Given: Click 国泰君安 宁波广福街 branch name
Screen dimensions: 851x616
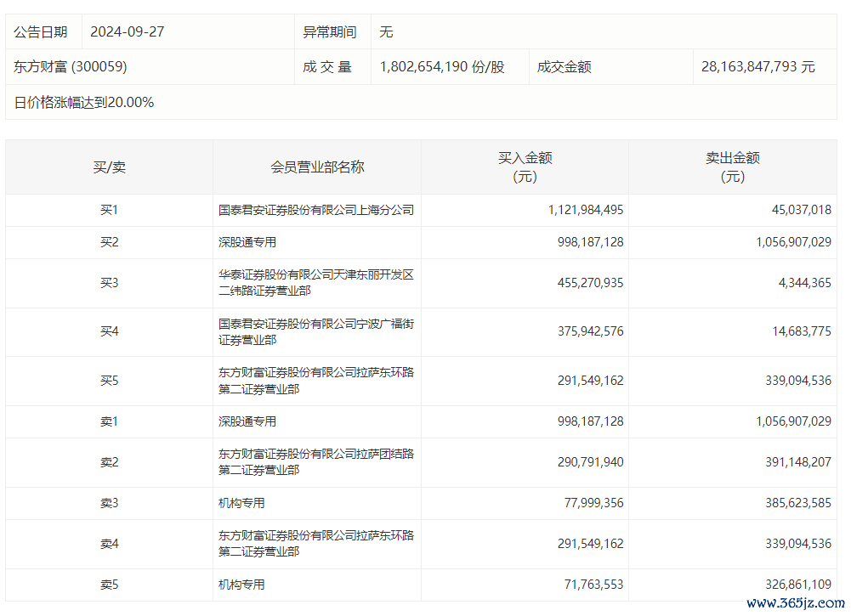Looking at the screenshot, I should [316, 332].
